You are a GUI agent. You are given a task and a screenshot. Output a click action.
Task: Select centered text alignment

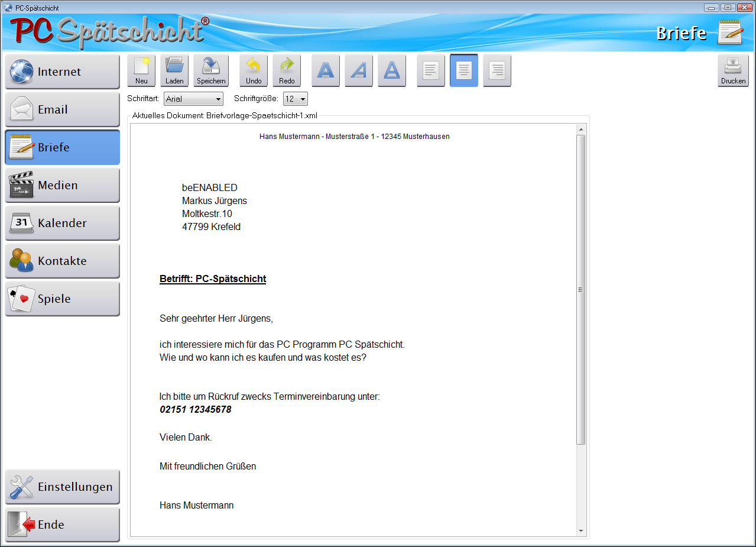click(464, 70)
